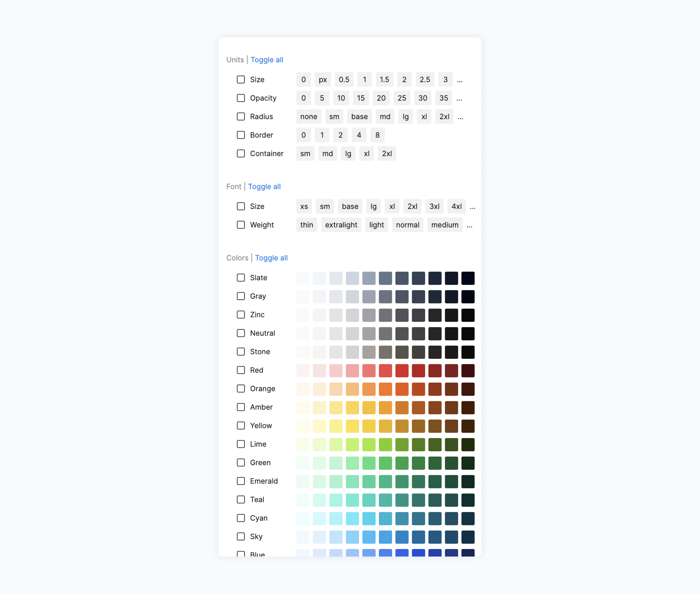This screenshot has width=700, height=594.
Task: Enable the Opacity checkbox
Action: (x=241, y=98)
